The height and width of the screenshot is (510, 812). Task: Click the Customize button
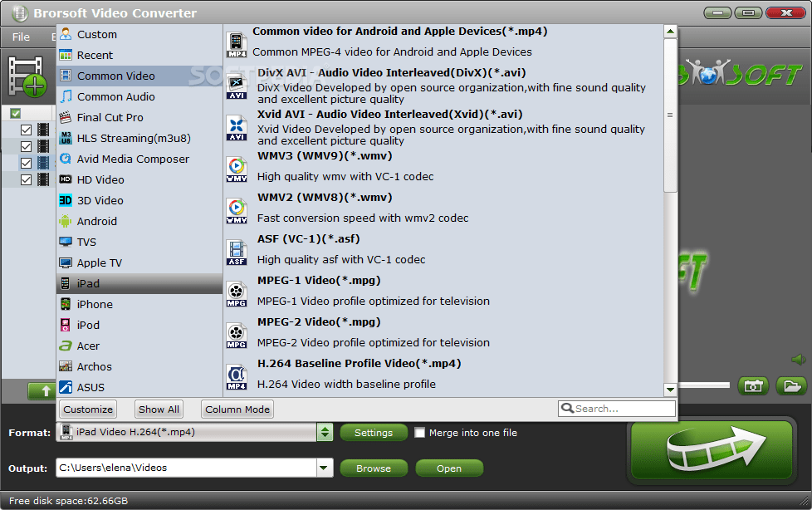pos(88,409)
